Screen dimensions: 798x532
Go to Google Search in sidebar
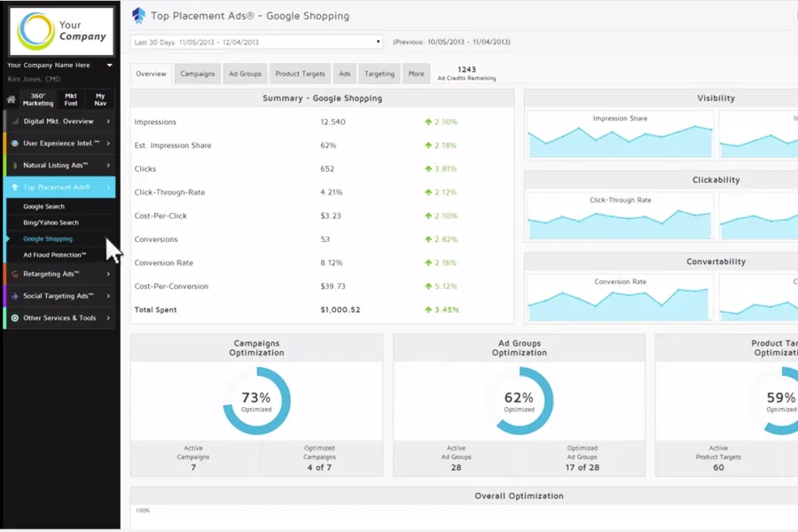point(44,207)
